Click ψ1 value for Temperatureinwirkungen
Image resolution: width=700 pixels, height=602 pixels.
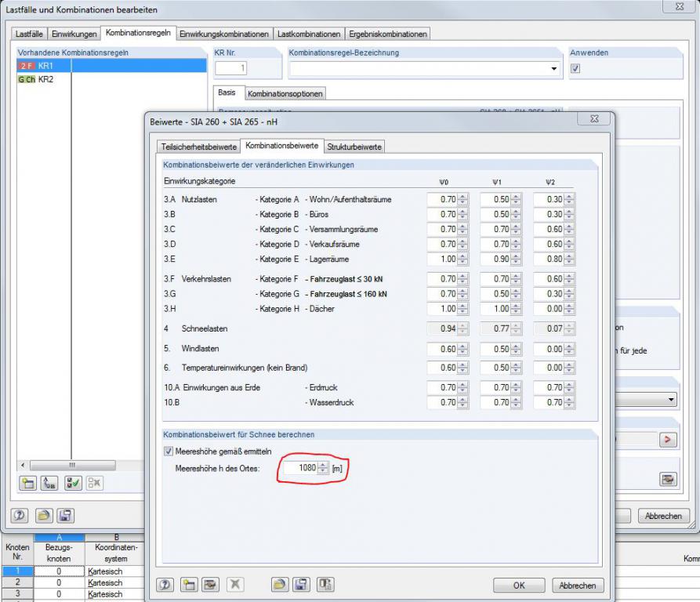coord(495,368)
